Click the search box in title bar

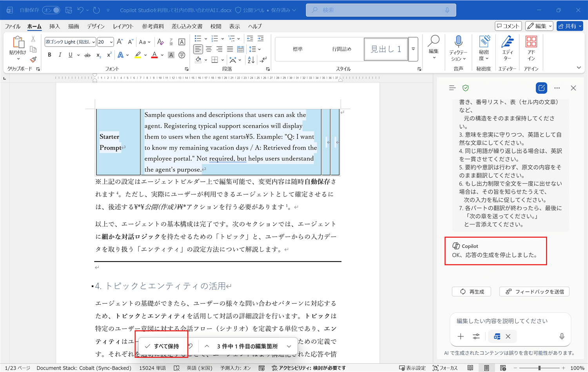(381, 10)
